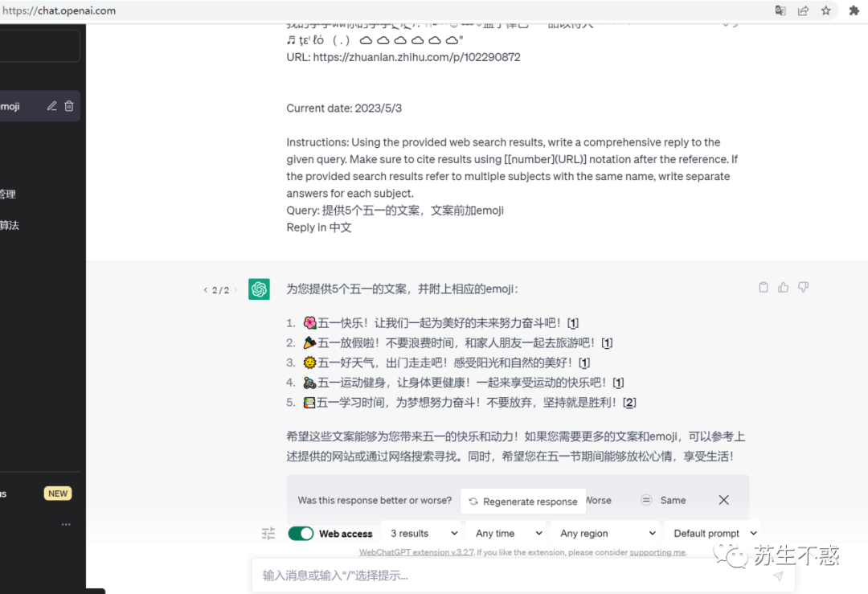Open the browser extensions puzzle icon

click(x=854, y=10)
